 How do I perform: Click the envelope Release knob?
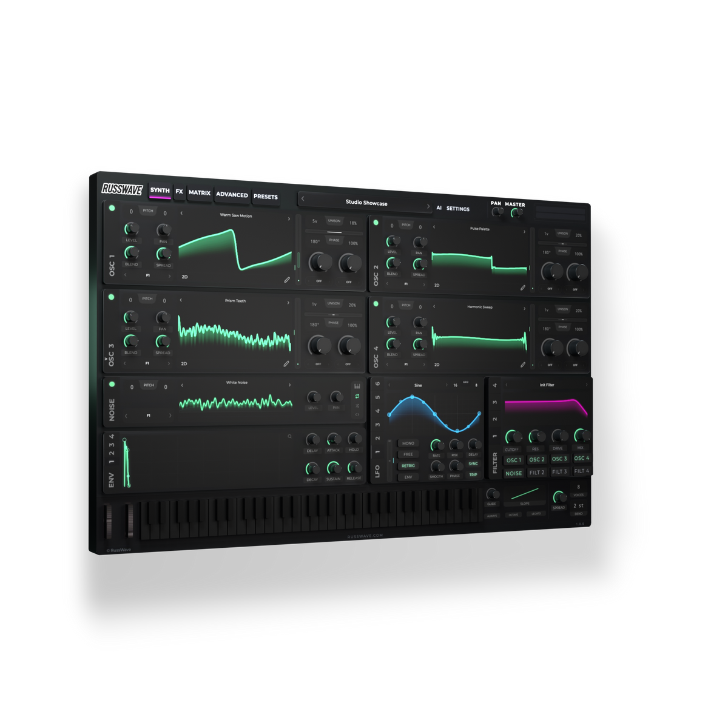click(x=354, y=467)
